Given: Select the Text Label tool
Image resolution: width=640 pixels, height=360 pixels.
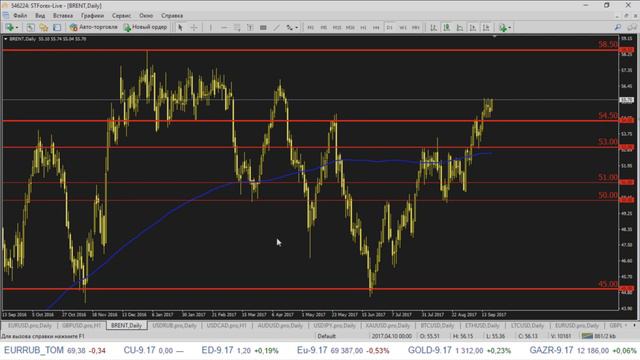Looking at the screenshot, I should (x=263, y=27).
